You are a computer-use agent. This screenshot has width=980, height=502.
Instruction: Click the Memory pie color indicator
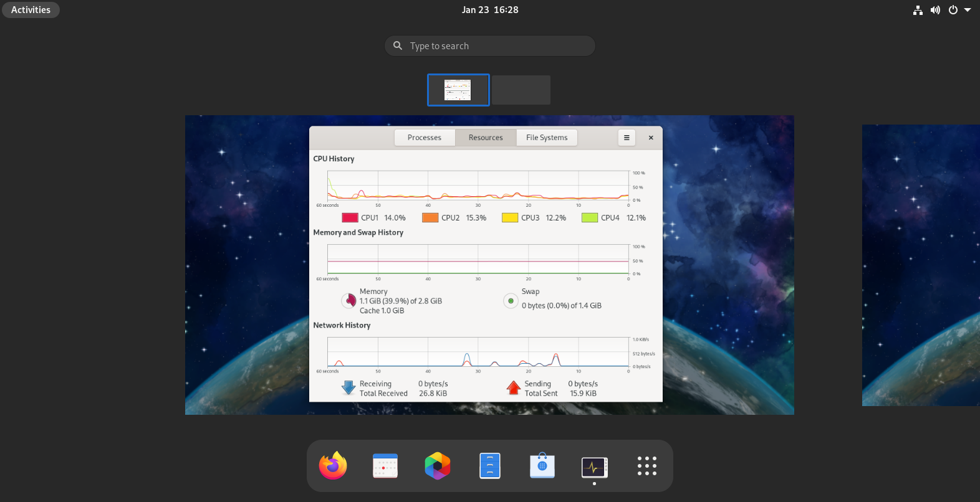(349, 301)
